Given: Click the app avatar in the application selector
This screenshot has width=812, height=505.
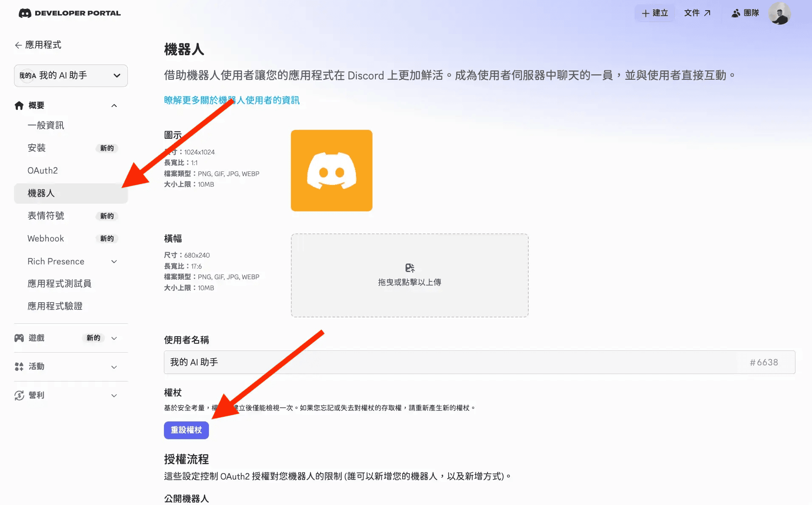Looking at the screenshot, I should [27, 76].
